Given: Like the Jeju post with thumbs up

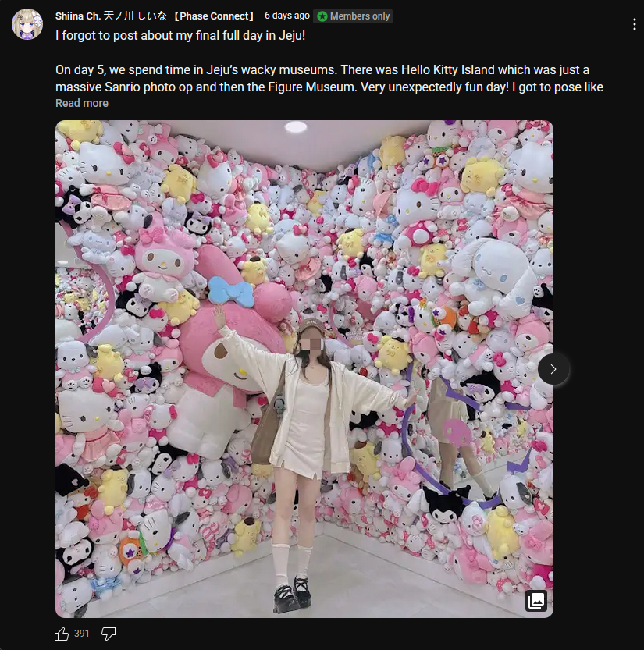Looking at the screenshot, I should 62,634.
